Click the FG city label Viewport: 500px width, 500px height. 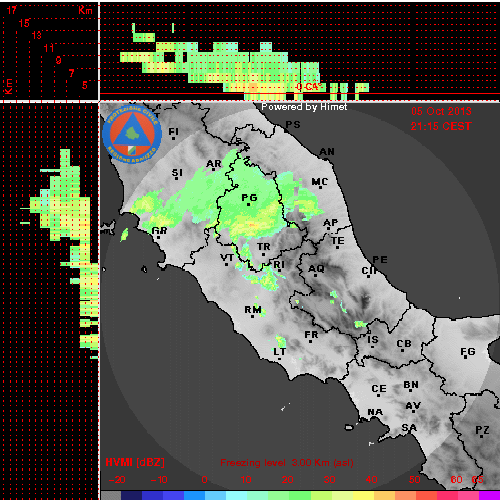[467, 351]
